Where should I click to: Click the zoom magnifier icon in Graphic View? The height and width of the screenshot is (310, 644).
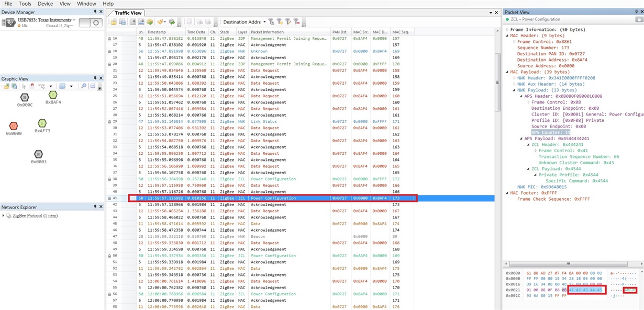click(84, 86)
